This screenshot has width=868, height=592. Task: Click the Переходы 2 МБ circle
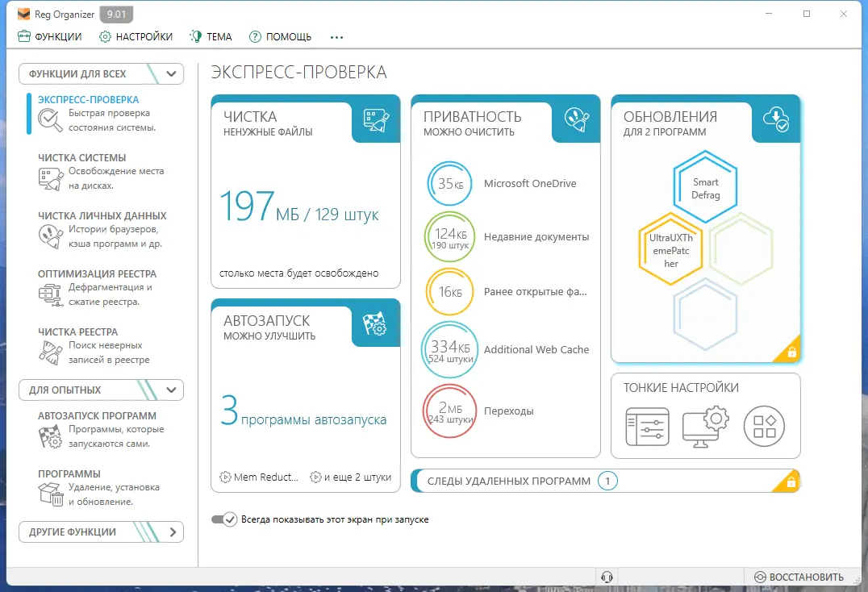tap(449, 411)
